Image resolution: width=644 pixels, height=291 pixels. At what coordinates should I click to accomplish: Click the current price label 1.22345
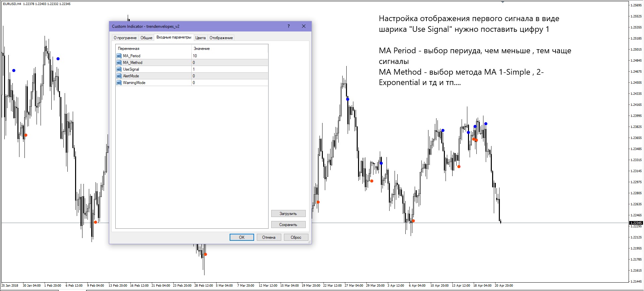636,223
